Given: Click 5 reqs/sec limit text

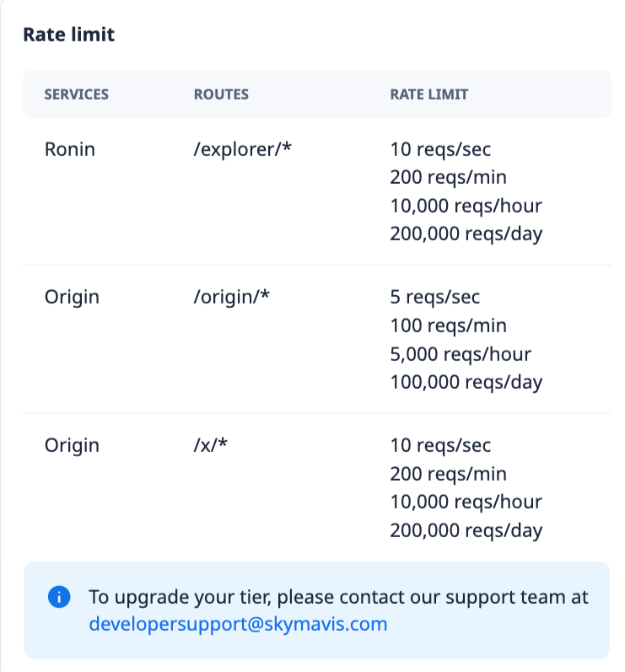Looking at the screenshot, I should [434, 297].
